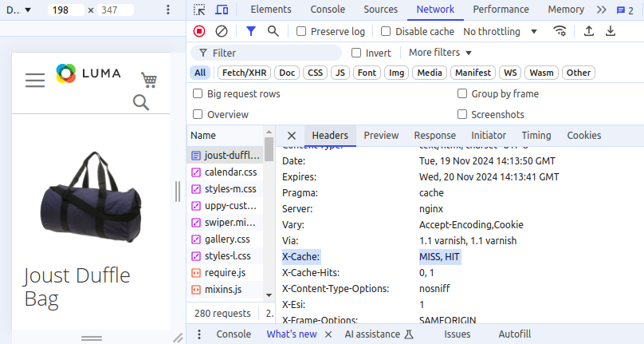
Task: Open the network search magnifier
Action: (273, 31)
